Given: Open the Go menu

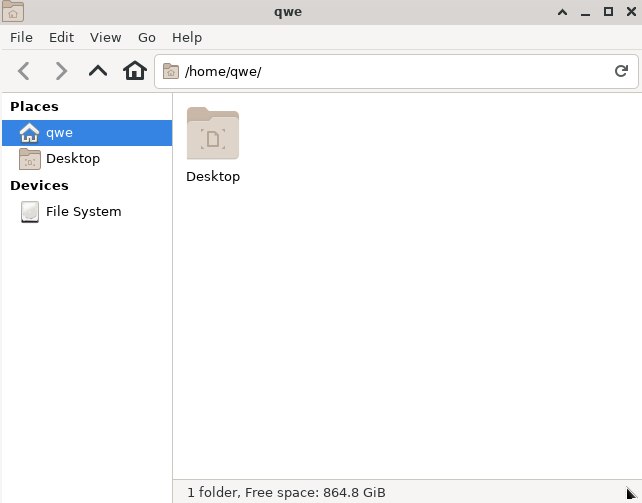Looking at the screenshot, I should coord(147,38).
